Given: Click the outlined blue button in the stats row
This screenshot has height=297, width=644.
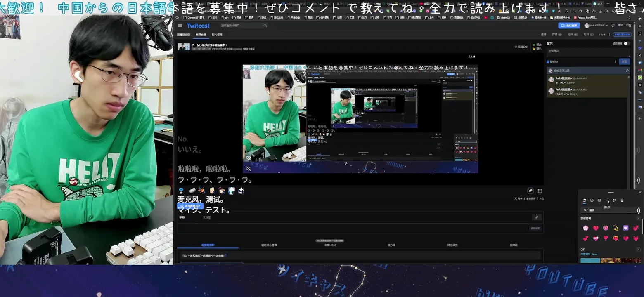Looking at the screenshot, I should (x=622, y=35).
